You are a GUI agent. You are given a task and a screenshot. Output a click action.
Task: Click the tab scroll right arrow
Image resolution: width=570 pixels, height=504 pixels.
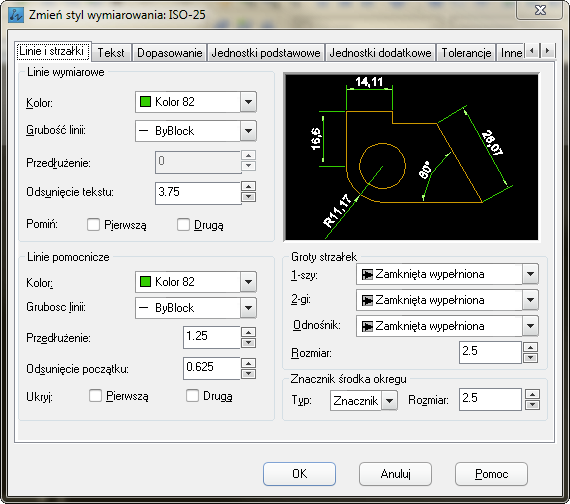(547, 51)
